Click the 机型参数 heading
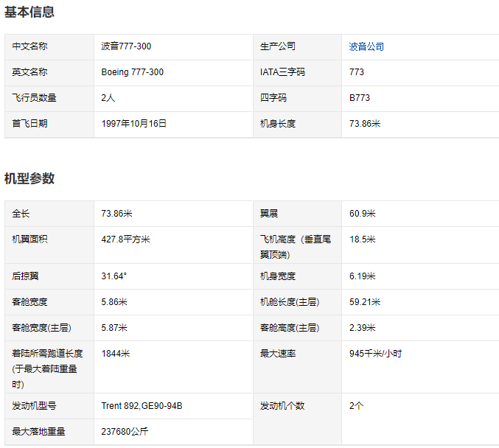The image size is (499, 448). click(x=29, y=178)
